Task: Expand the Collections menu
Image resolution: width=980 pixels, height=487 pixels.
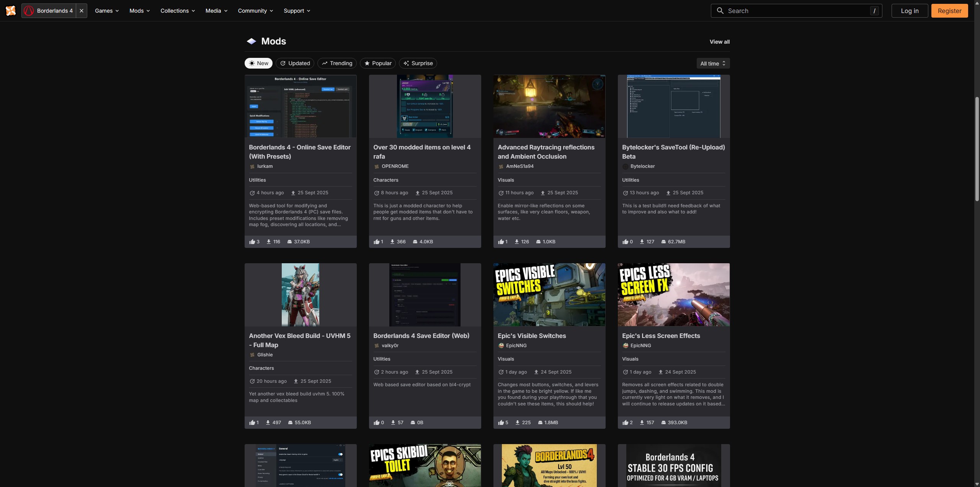Action: pos(178,11)
